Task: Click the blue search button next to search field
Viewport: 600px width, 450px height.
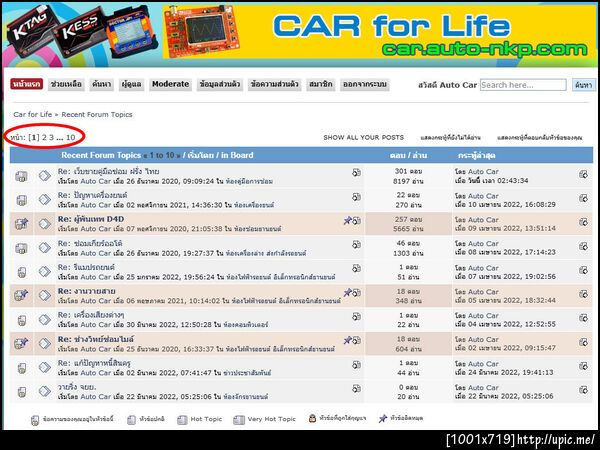Action: tap(584, 85)
